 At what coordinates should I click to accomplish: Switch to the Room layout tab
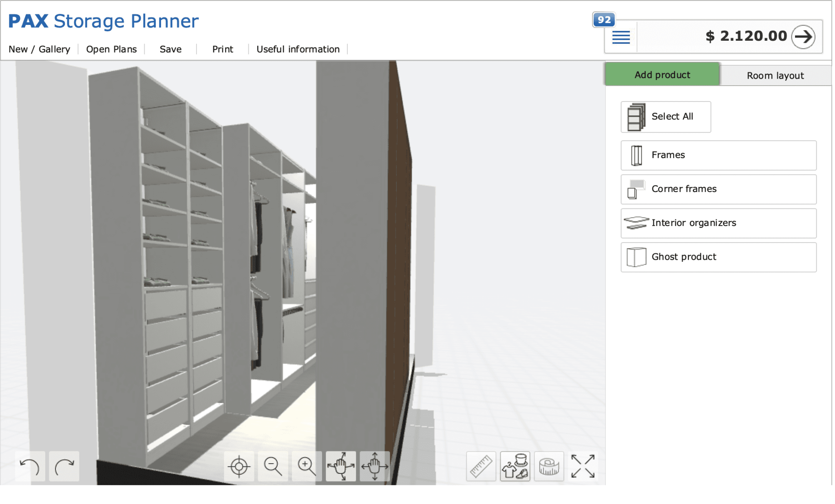[775, 75]
